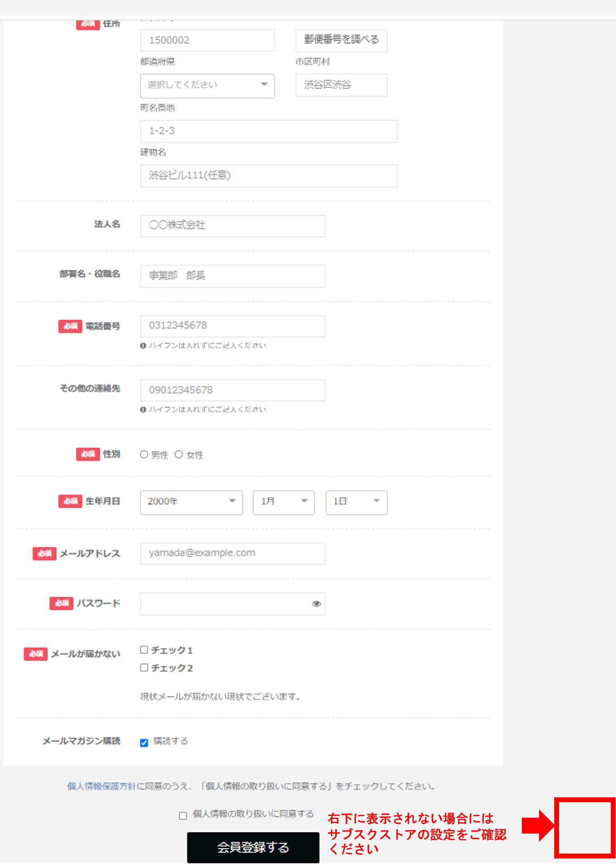Check the チェック1 checkbox

(144, 650)
